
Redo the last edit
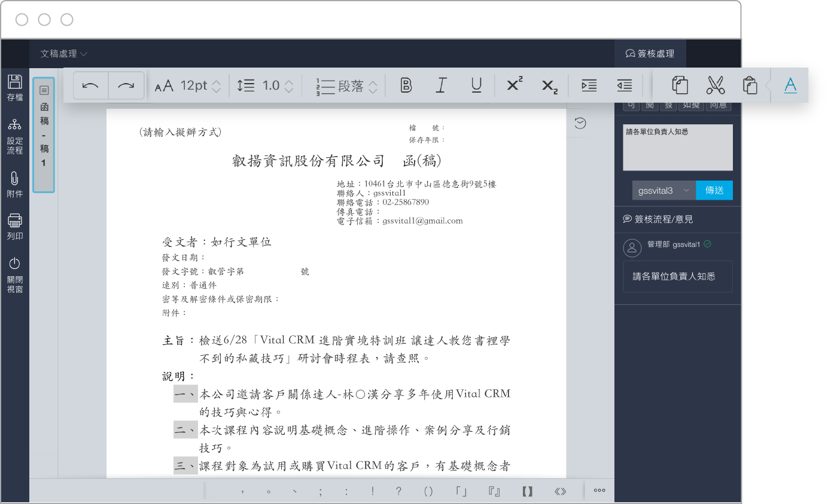(126, 85)
